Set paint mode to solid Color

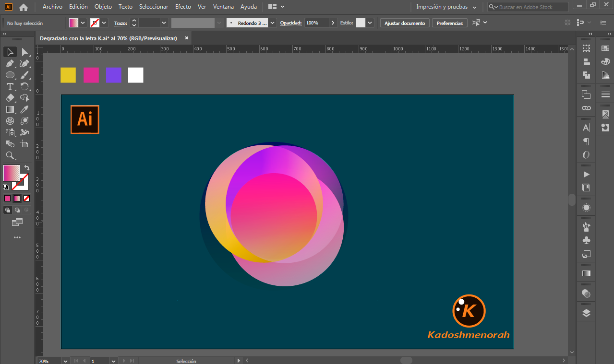7,198
